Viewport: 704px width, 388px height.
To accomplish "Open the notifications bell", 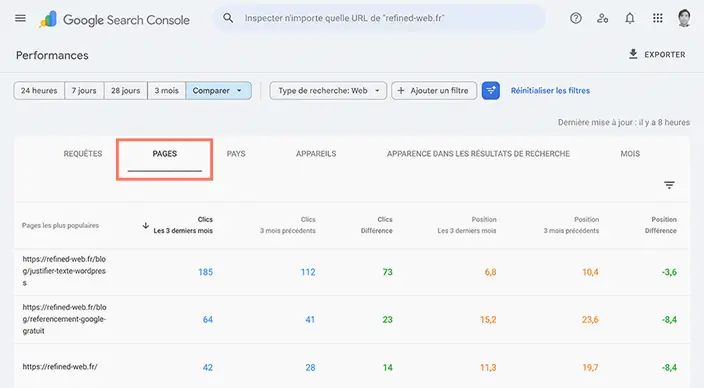I will click(630, 18).
